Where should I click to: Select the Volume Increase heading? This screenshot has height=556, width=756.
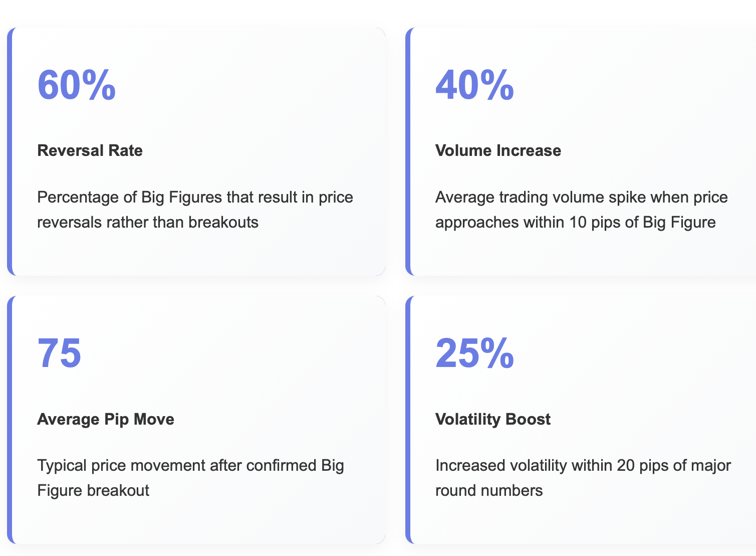click(x=498, y=150)
